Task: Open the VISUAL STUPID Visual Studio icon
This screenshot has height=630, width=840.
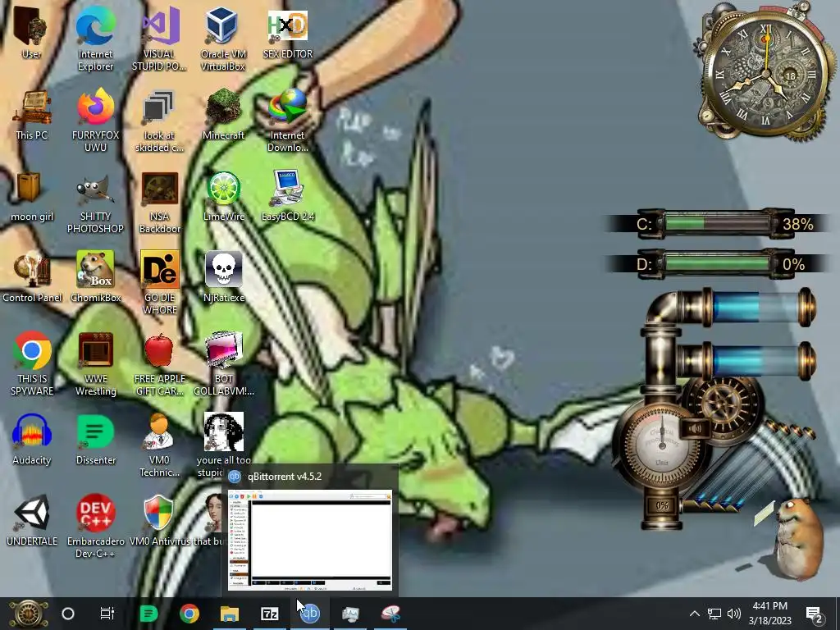Action: click(x=159, y=38)
